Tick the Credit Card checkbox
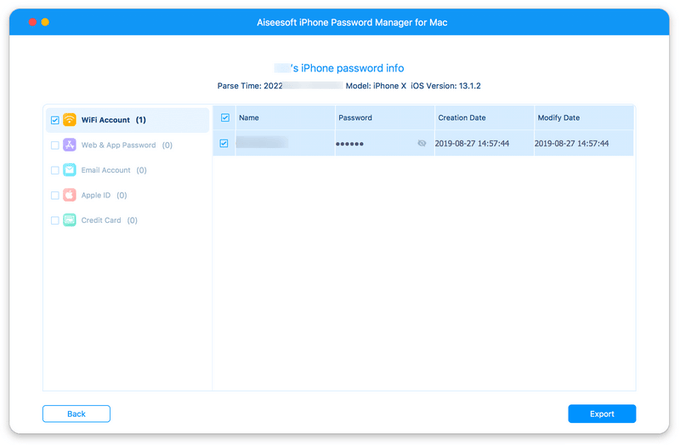This screenshot has width=680, height=445. [x=54, y=220]
